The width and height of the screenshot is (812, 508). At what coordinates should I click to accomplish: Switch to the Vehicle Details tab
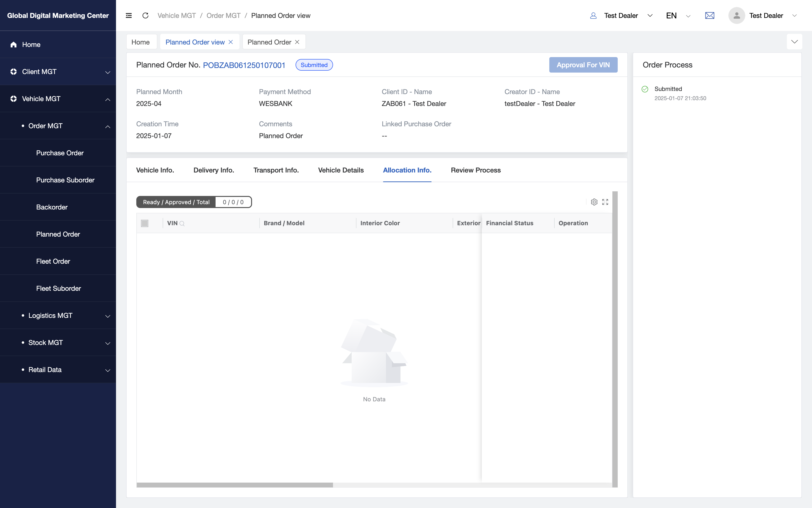click(341, 170)
